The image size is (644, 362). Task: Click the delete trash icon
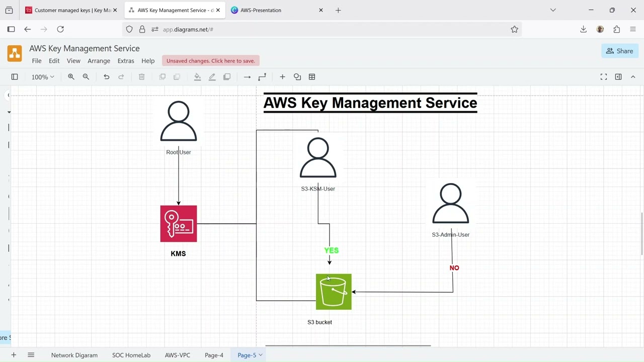coord(142,77)
